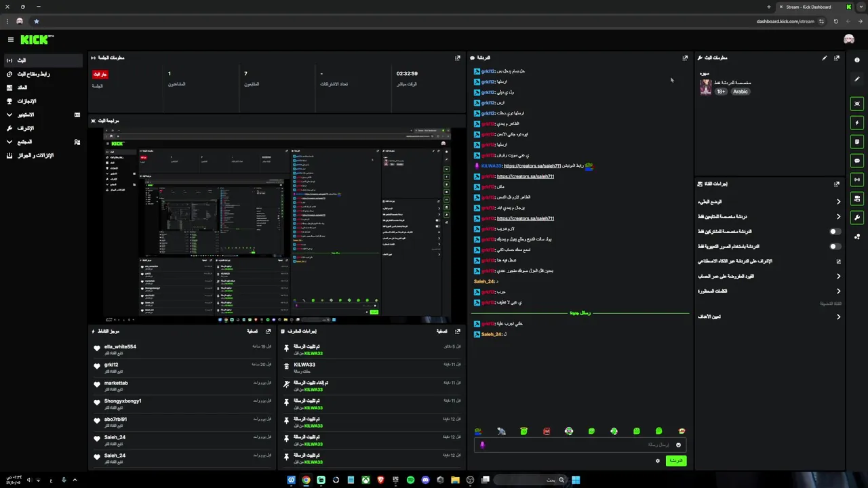Open العائد sidebar item
This screenshot has height=488, width=868.
(42, 87)
